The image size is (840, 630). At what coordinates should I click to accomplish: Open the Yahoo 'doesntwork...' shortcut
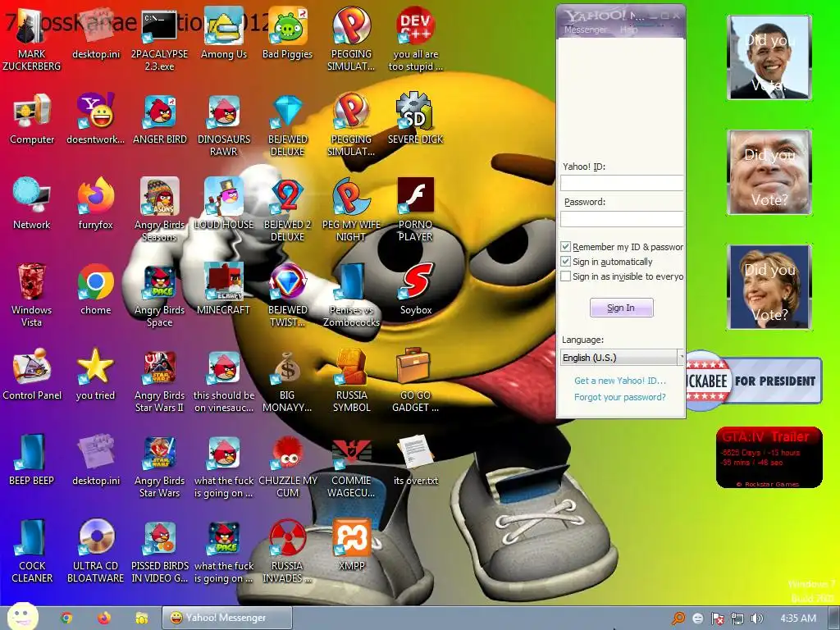[x=96, y=120]
